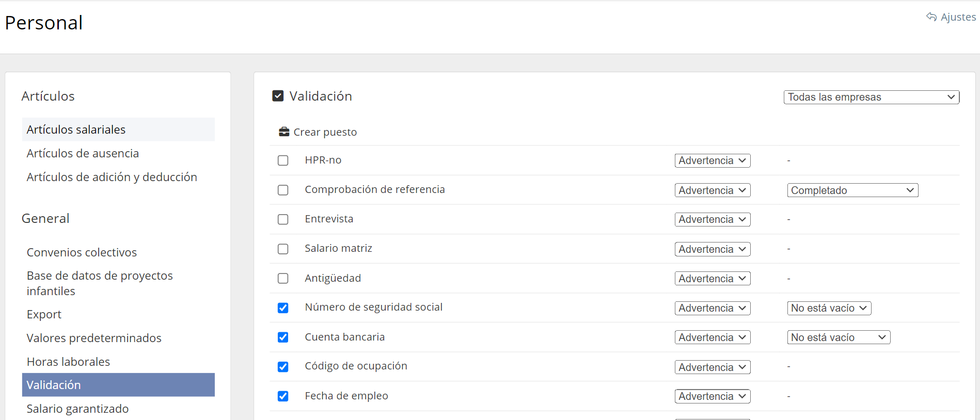The height and width of the screenshot is (420, 980).
Task: Open the Completado dropdown for Comprobación de referencia
Action: pyautogui.click(x=852, y=190)
